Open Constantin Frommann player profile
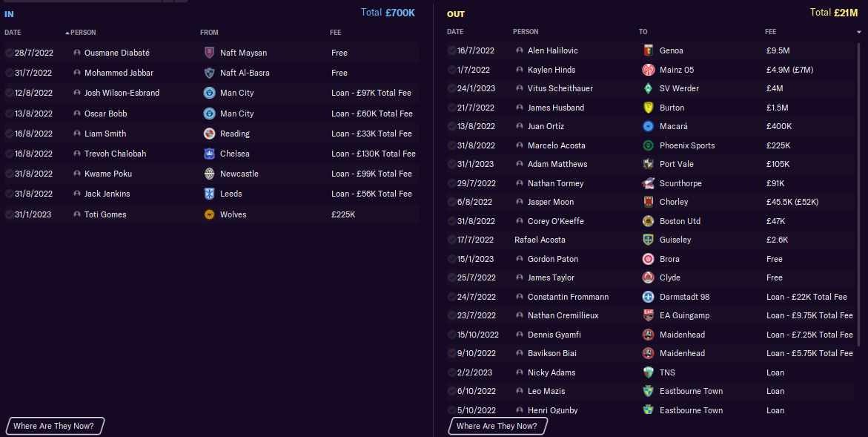This screenshot has width=868, height=437. click(x=568, y=297)
